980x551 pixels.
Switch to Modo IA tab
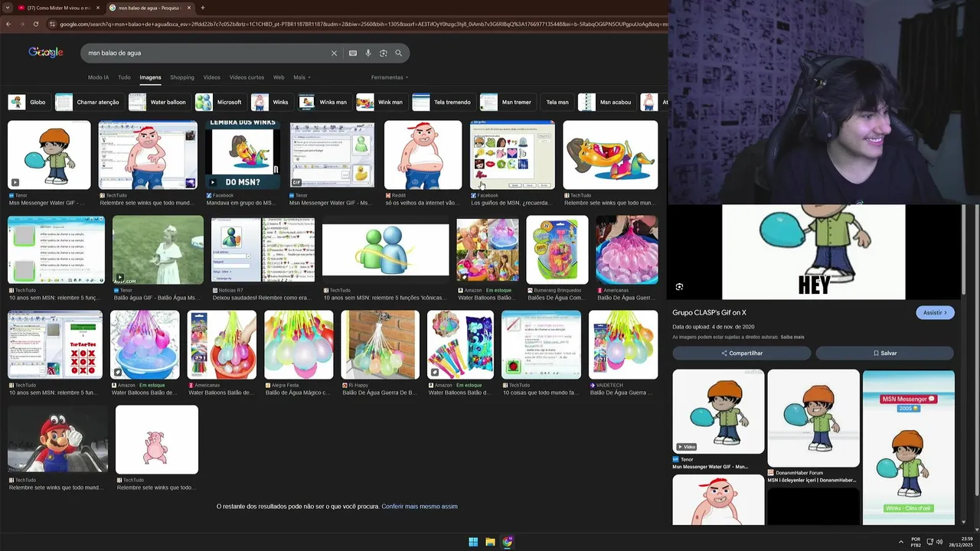coord(98,77)
